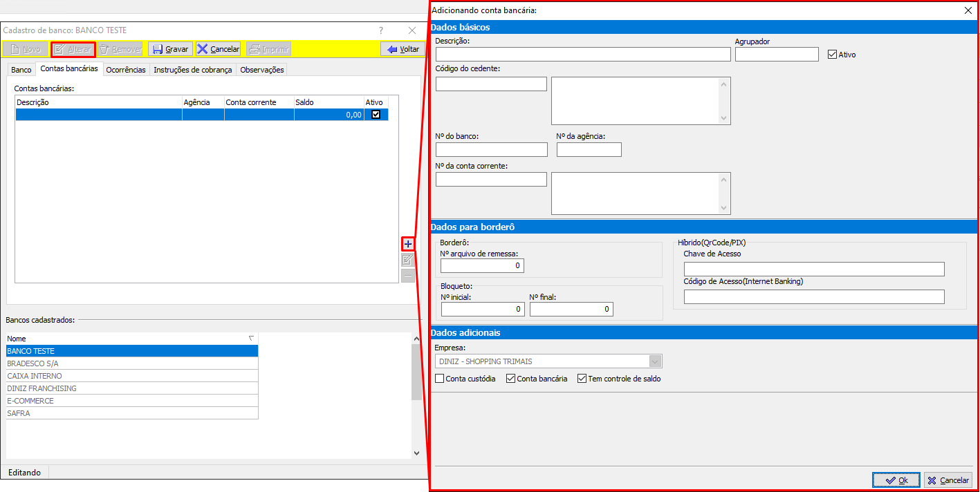This screenshot has height=492, width=980.
Task: Click the remove account minus icon
Action: pos(408,276)
